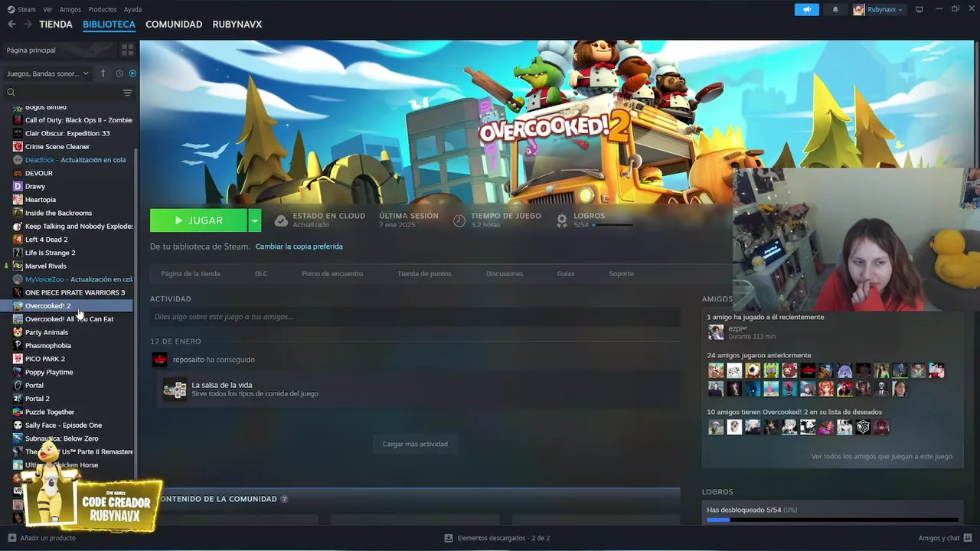Click the library search field

tap(67, 93)
